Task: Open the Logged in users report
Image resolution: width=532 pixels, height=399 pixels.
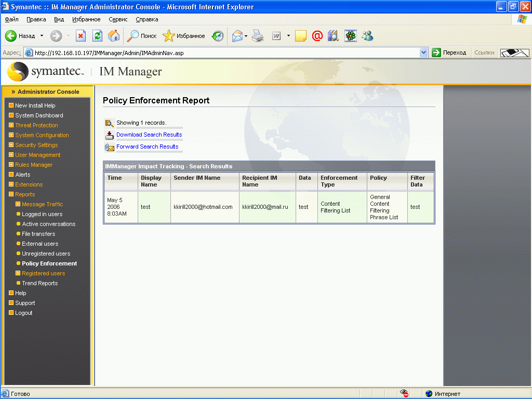Action: pos(42,214)
